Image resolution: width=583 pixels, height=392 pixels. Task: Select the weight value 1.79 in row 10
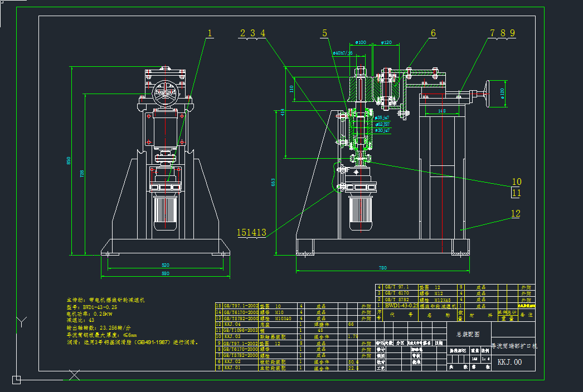point(352,337)
